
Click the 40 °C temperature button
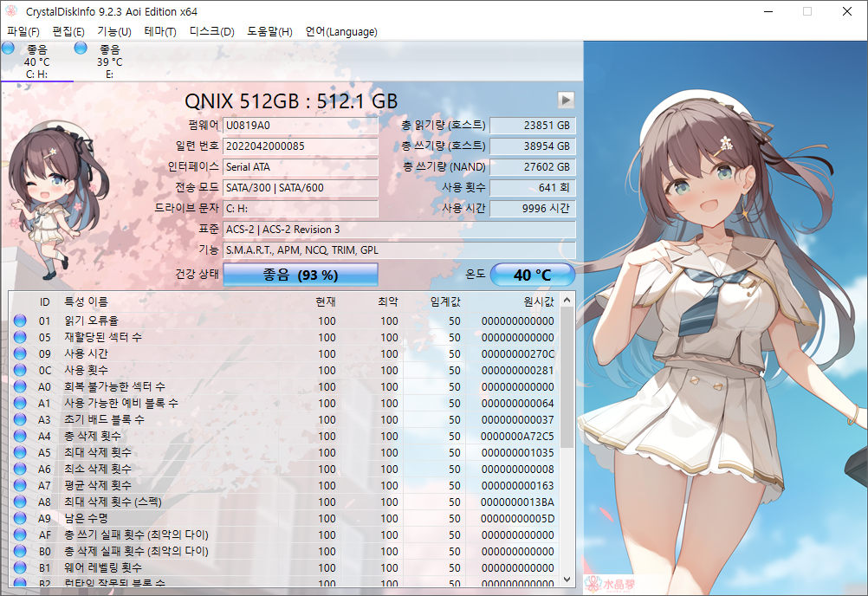[532, 275]
